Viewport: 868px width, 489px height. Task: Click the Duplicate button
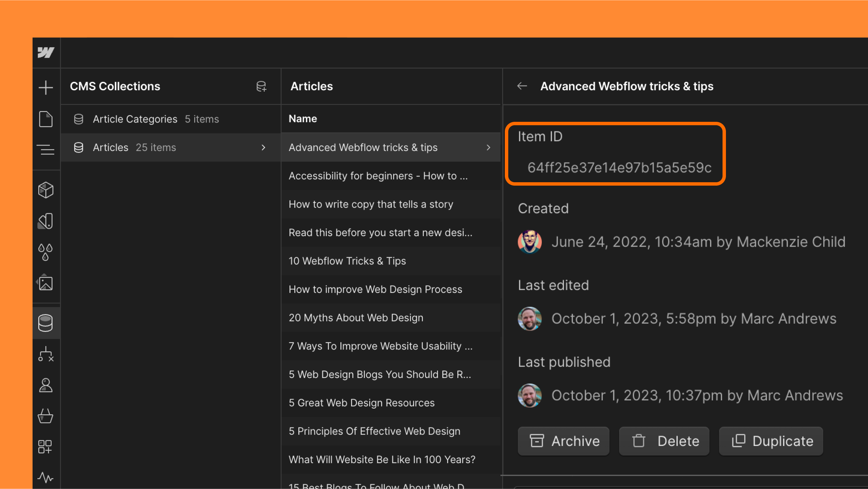tap(771, 441)
